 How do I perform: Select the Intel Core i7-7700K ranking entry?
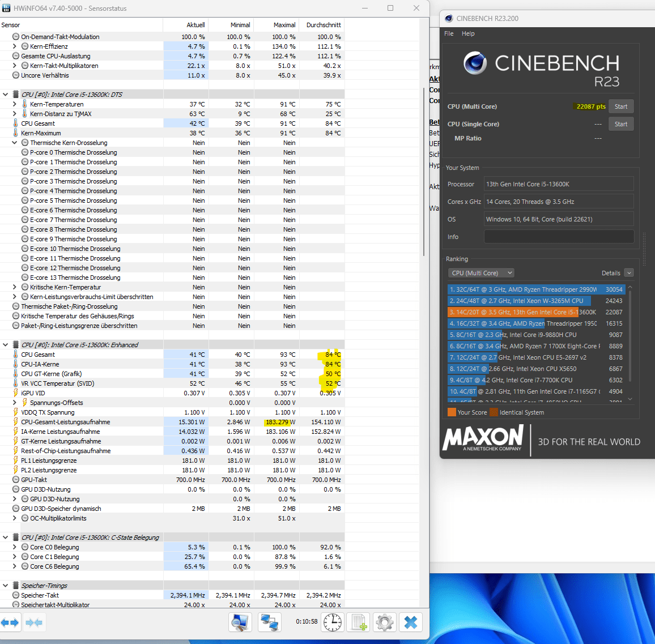[x=536, y=380]
